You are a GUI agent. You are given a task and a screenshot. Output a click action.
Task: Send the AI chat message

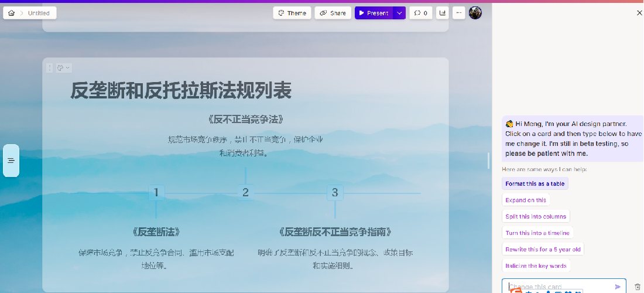coord(618,287)
